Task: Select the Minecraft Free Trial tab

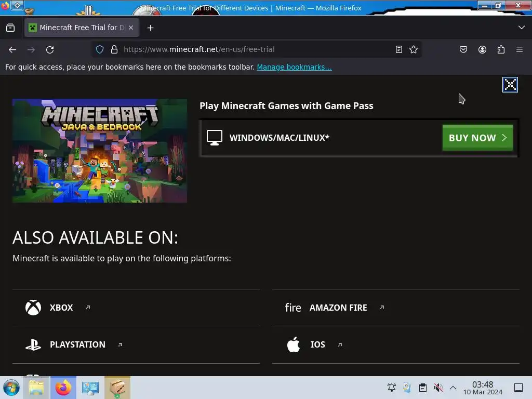Action: point(82,28)
